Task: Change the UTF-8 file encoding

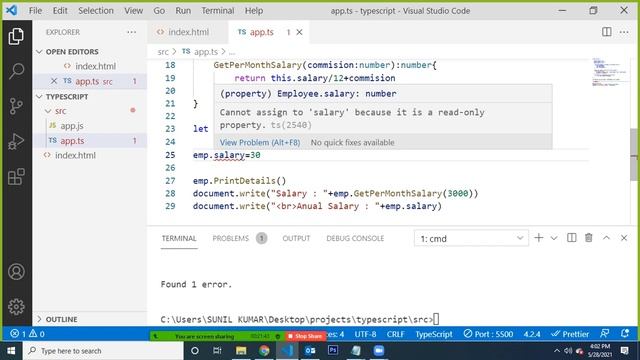Action: coord(365,334)
